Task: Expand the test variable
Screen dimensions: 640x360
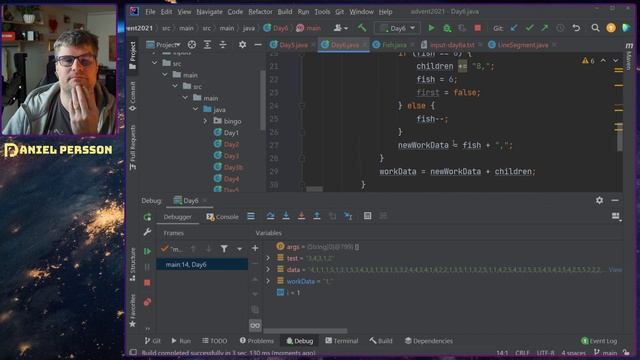Action: (x=268, y=258)
